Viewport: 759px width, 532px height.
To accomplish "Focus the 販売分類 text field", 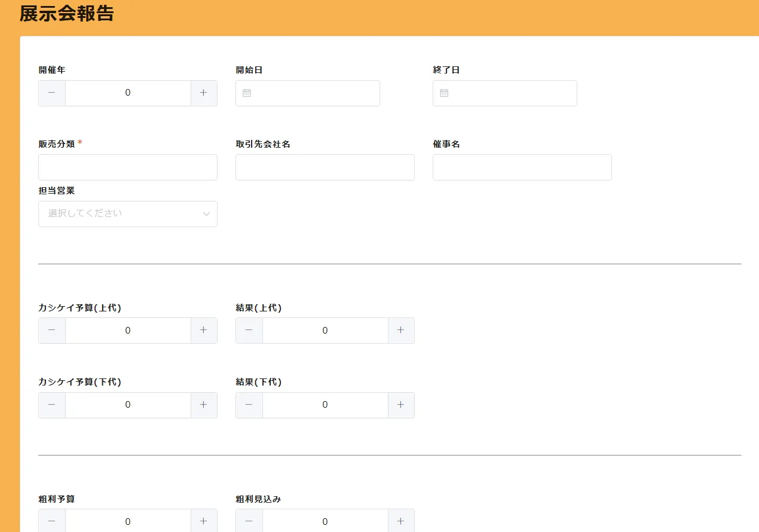I will [x=128, y=167].
